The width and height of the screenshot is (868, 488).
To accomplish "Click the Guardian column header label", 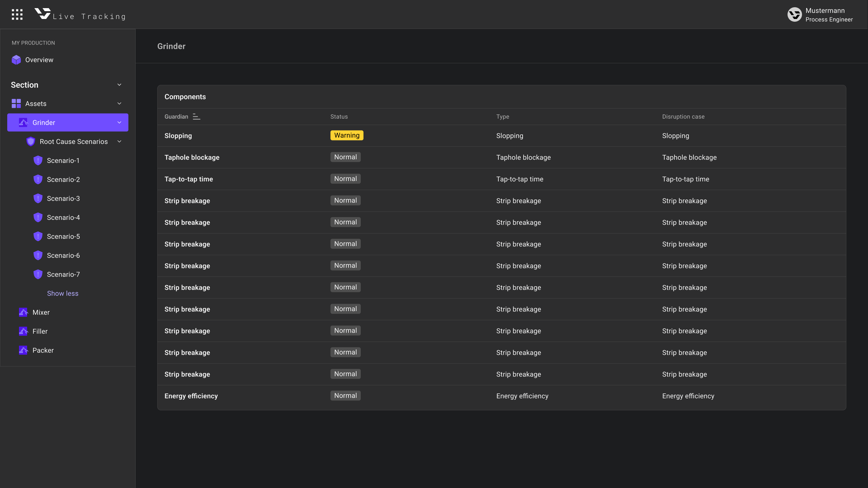I will (176, 117).
